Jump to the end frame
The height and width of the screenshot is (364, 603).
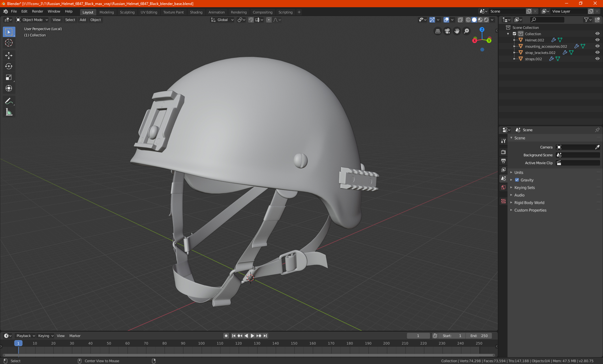pyautogui.click(x=265, y=336)
